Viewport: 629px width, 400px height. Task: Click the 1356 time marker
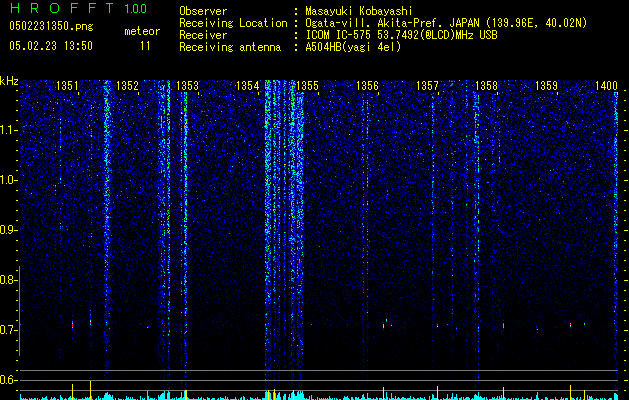(x=367, y=86)
